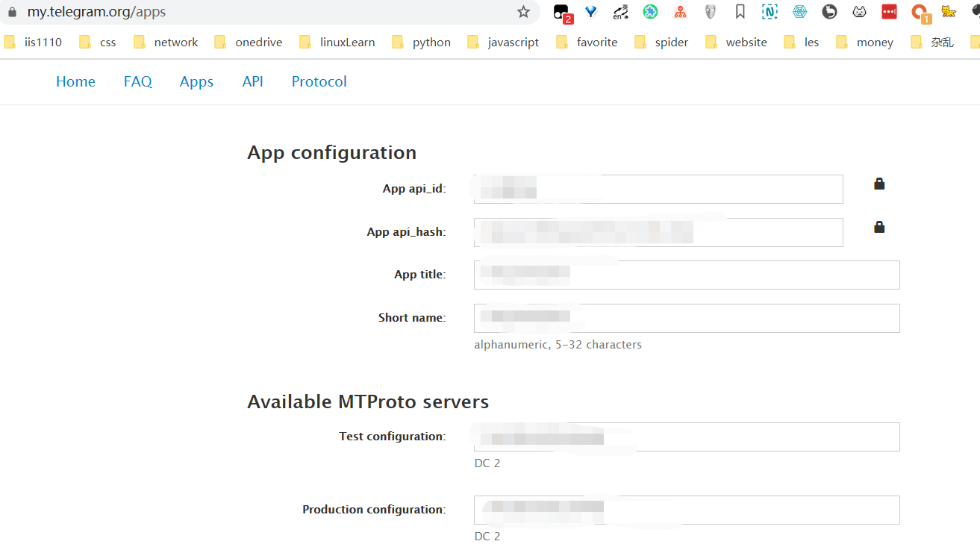Click into the Short name field

pyautogui.click(x=687, y=318)
